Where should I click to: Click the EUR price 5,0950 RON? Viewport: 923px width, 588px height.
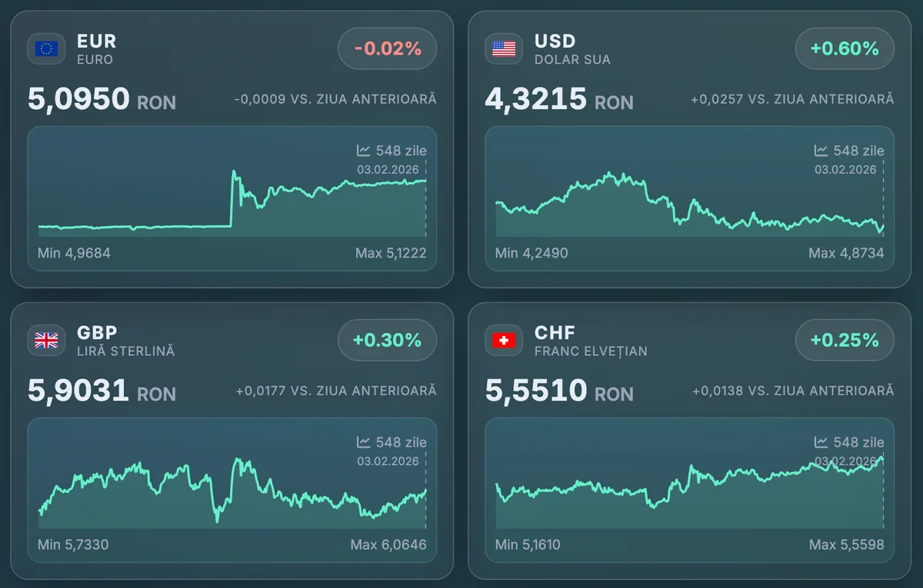click(102, 100)
